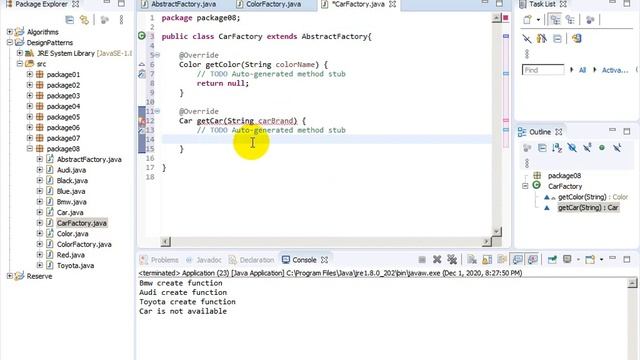Screen dimensions: 640x360
Task: Click error marker on line 12 gutter
Action: point(142,121)
